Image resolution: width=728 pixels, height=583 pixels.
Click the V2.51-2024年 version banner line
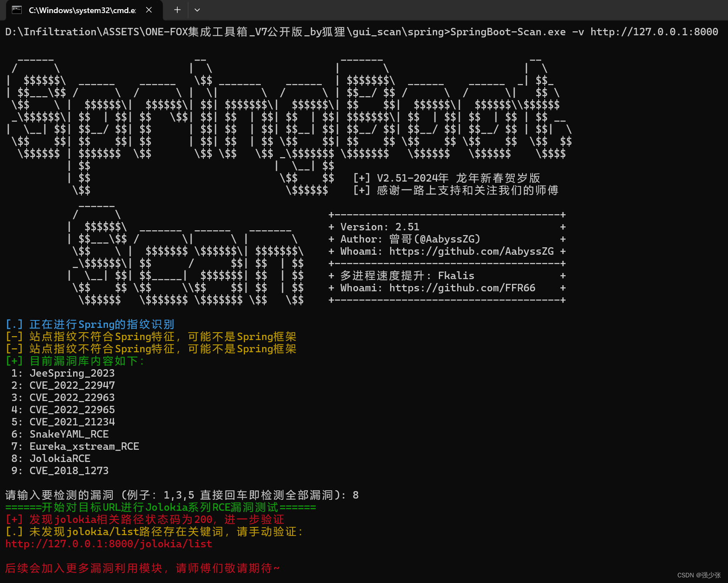coord(447,178)
